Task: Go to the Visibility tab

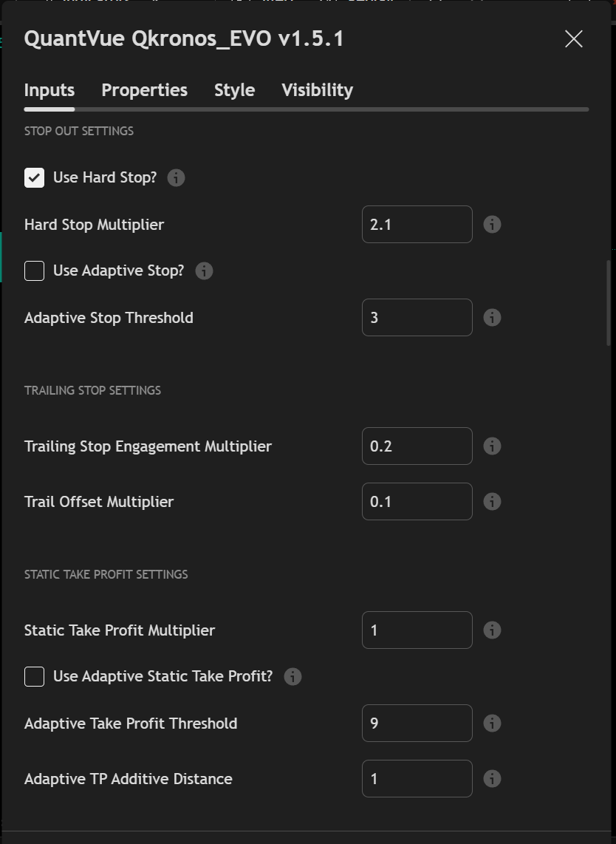Action: [317, 90]
